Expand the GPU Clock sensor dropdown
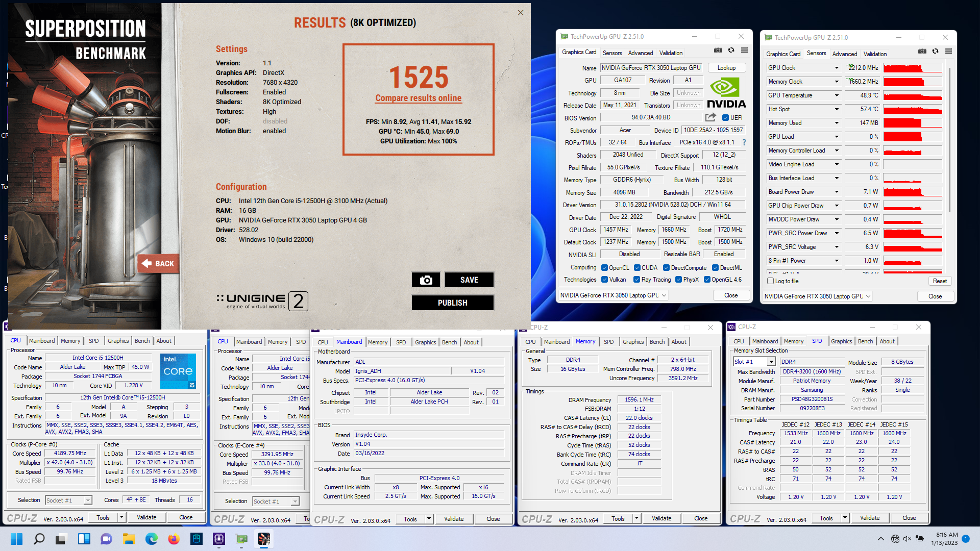 [x=837, y=68]
